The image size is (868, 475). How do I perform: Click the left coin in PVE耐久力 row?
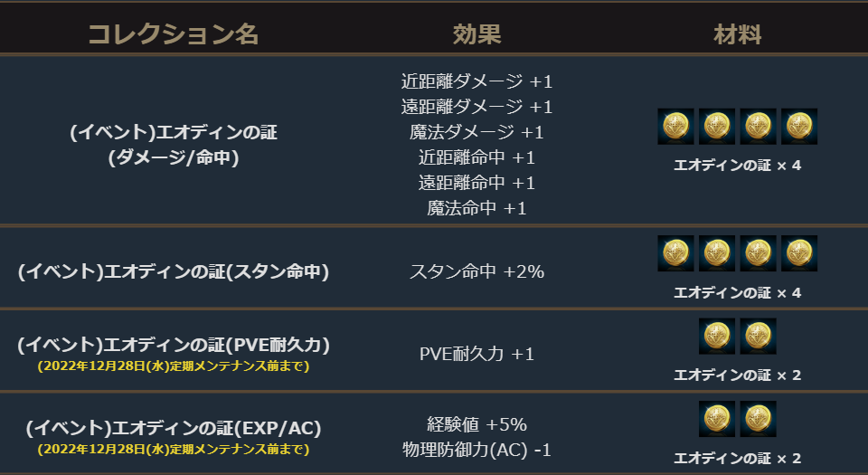tap(717, 337)
